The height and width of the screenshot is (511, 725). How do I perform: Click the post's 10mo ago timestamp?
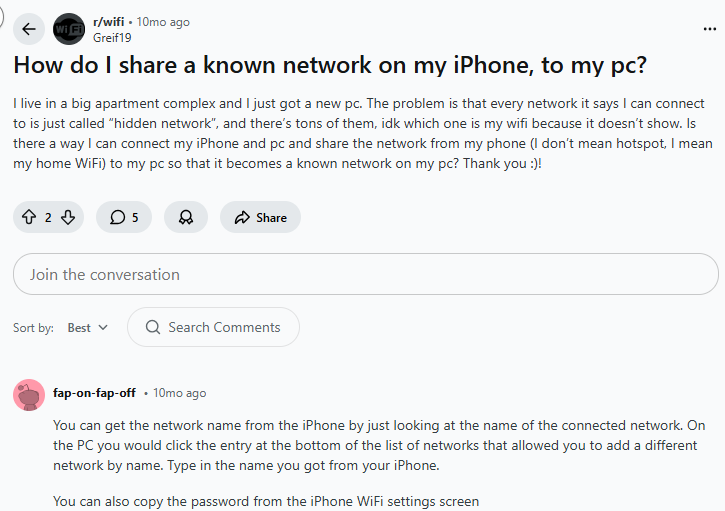(163, 22)
